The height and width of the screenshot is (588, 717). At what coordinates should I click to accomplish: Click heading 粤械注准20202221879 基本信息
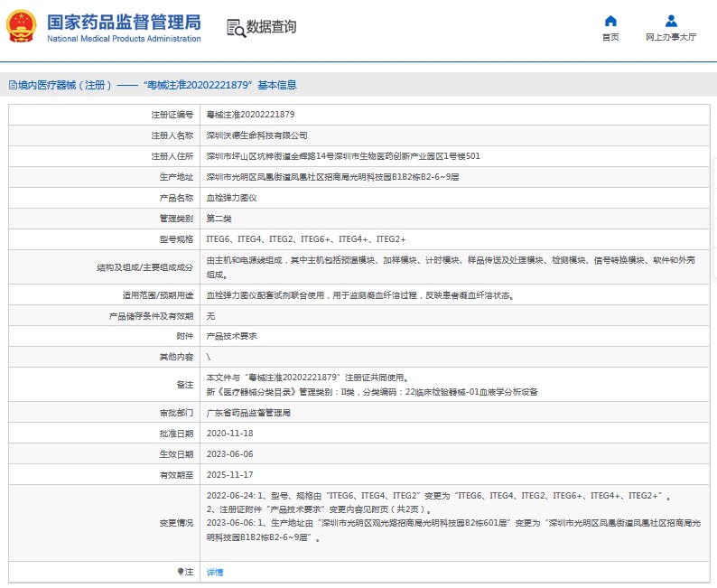pyautogui.click(x=220, y=85)
